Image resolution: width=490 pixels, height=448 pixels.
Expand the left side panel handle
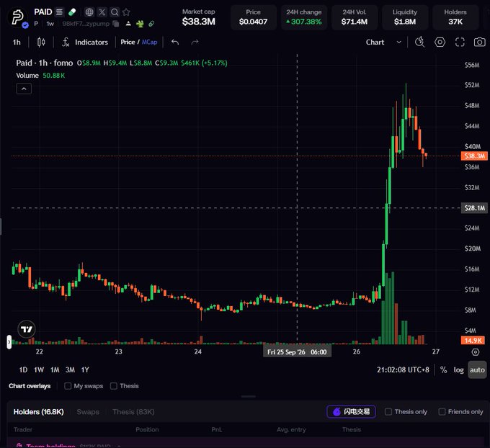9,342
